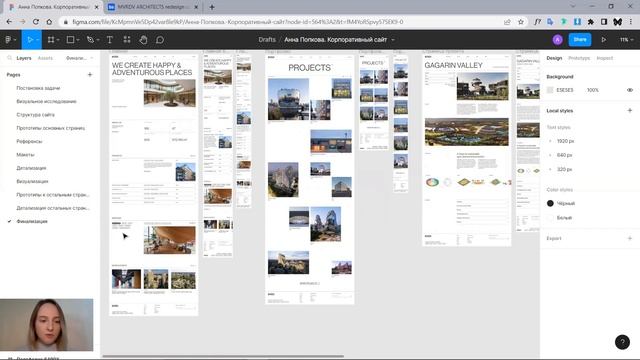Open the Frame tool options dropdown
Image resolution: width=640 pixels, height=360 pixels.
click(58, 40)
